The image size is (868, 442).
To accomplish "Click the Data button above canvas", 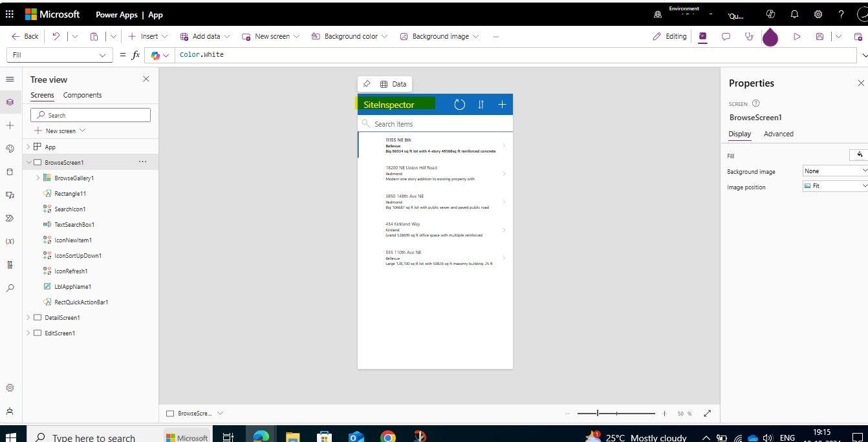I will [x=393, y=84].
